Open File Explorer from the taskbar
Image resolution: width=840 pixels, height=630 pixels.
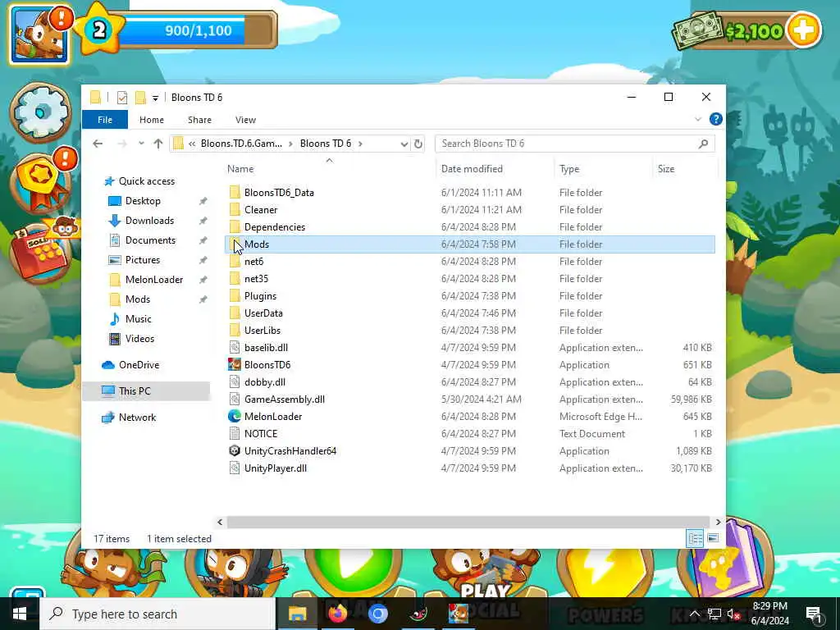coord(297,614)
